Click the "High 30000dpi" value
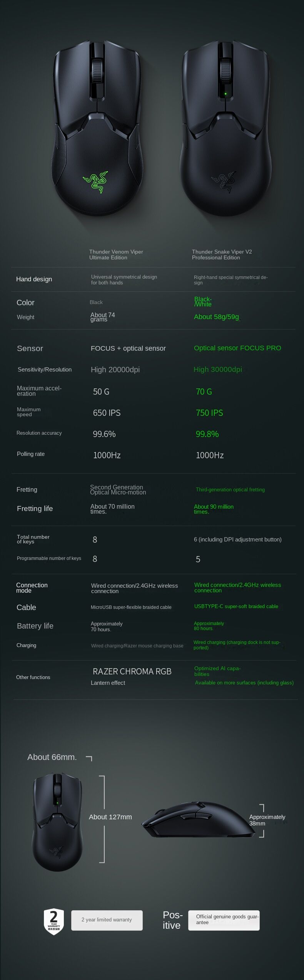304x980 pixels. click(x=218, y=370)
